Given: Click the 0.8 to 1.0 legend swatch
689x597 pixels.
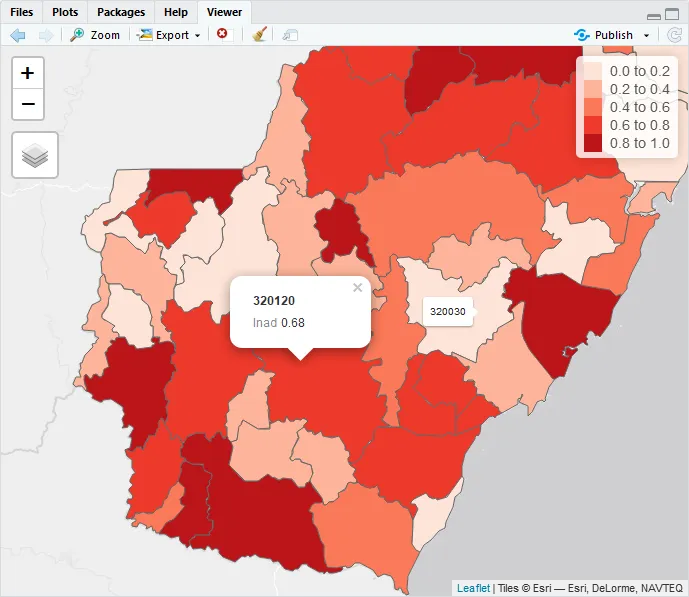Looking at the screenshot, I should tap(592, 143).
